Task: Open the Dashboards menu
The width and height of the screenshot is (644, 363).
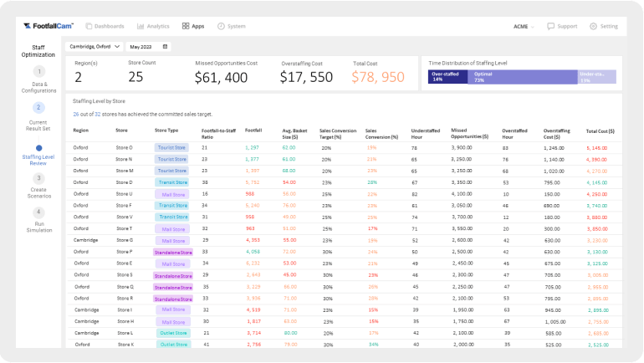Action: coord(105,26)
